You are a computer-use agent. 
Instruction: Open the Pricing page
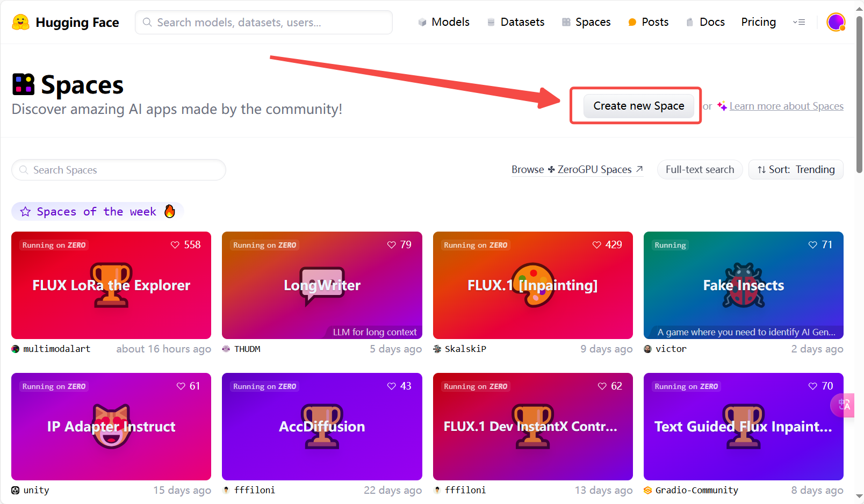coord(759,22)
